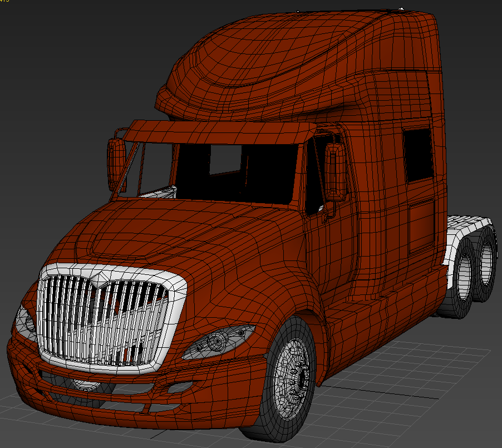
Task: Select the side mirror on the cab door
Action: click(335, 172)
